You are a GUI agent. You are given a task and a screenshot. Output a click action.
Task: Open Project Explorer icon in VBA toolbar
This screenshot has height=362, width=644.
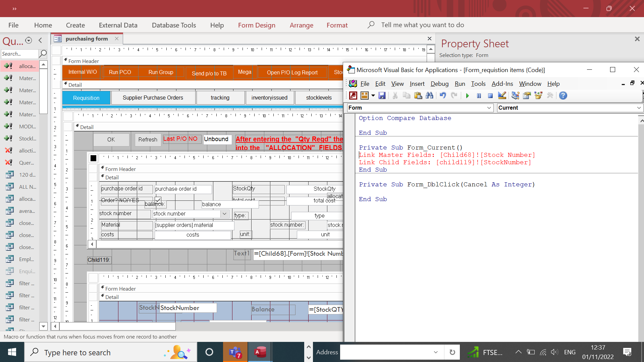(x=516, y=96)
